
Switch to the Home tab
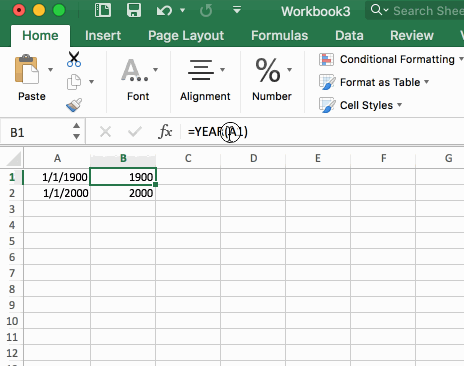click(x=40, y=35)
